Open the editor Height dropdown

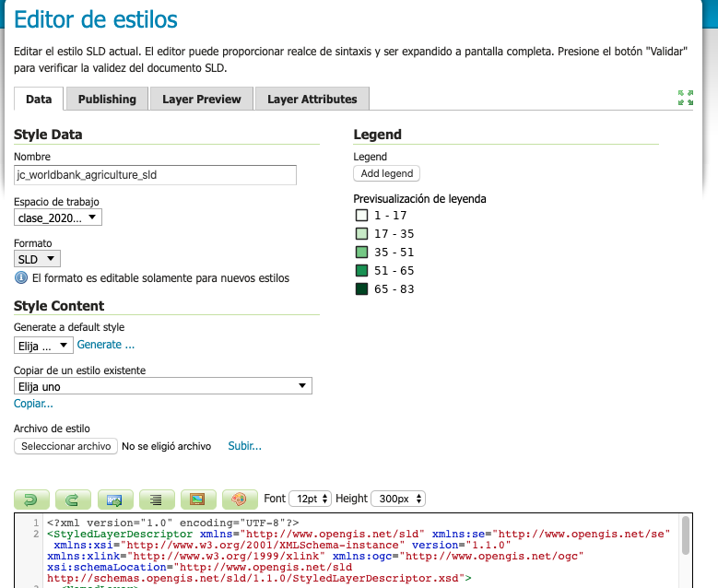pos(398,499)
